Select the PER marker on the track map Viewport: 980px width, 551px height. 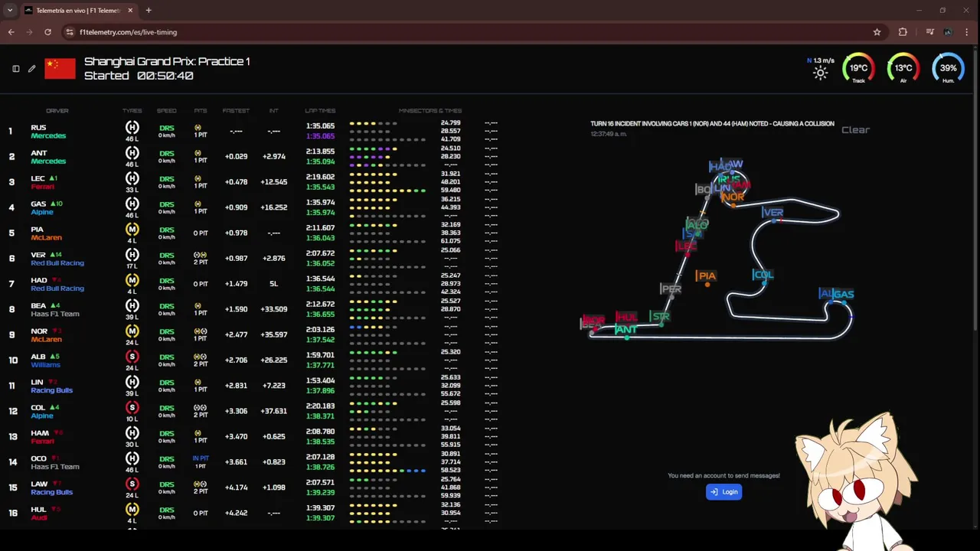[671, 289]
